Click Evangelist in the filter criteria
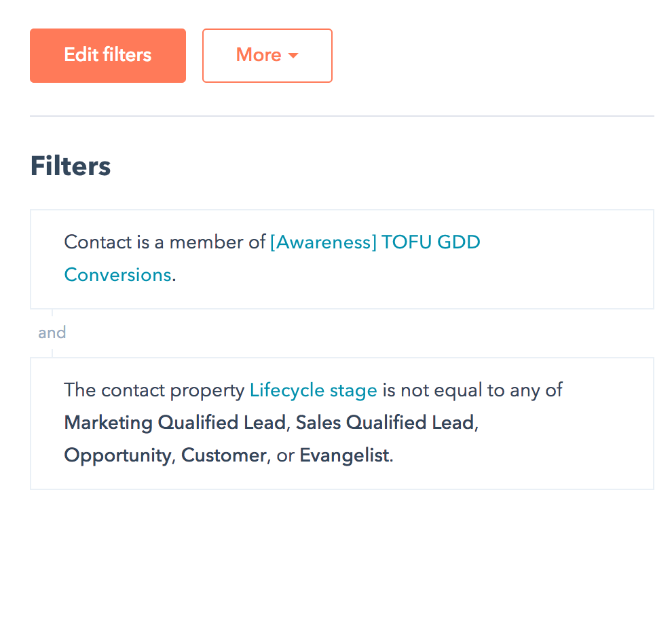The image size is (672, 619). [x=344, y=455]
